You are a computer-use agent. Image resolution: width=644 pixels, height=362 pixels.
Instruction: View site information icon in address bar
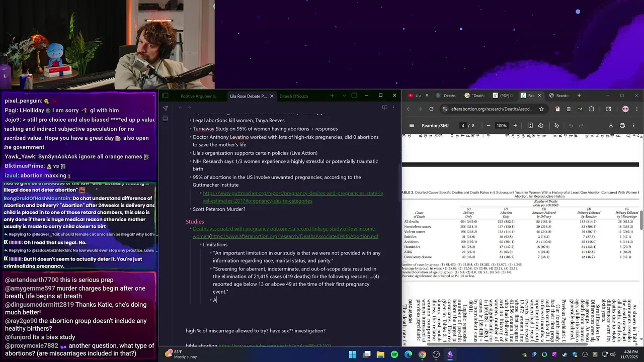click(x=445, y=109)
